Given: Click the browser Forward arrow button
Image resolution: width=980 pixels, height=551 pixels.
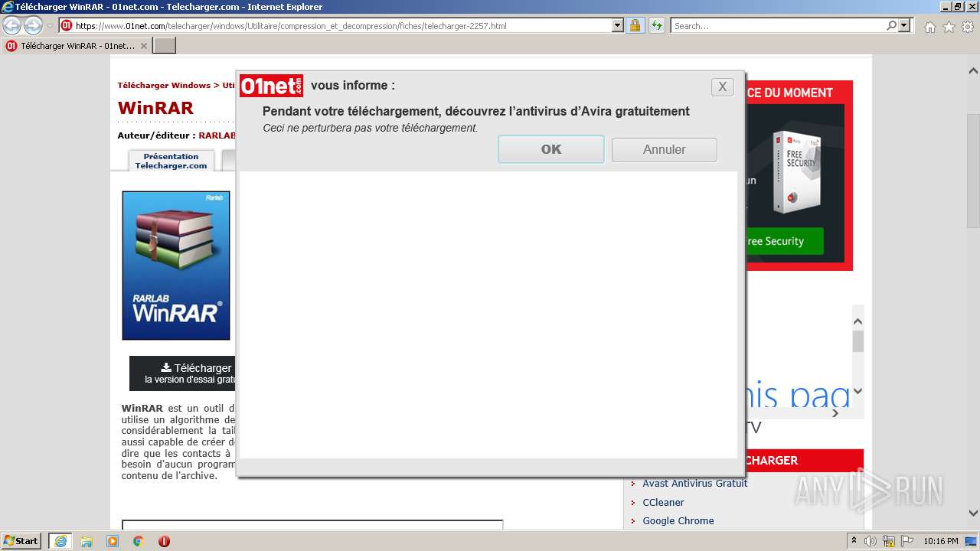Looking at the screenshot, I should pos(33,26).
